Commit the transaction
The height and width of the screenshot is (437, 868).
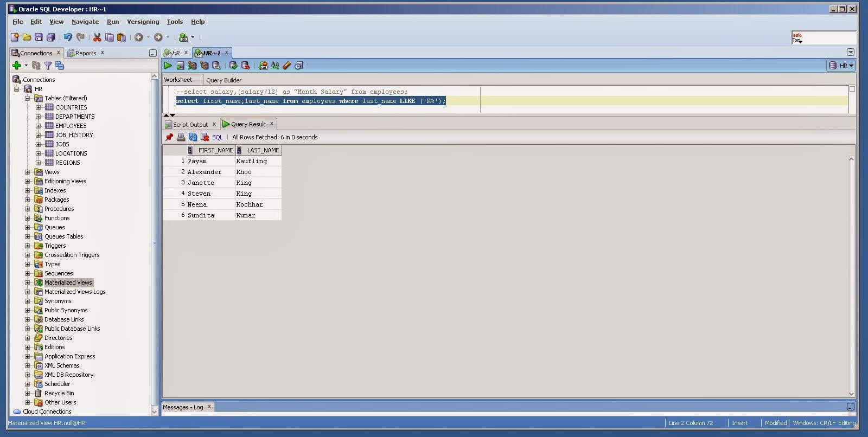click(x=233, y=66)
